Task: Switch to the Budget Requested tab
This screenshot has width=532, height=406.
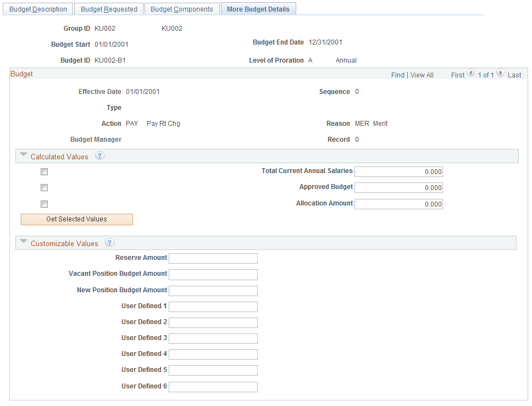Action: click(108, 8)
